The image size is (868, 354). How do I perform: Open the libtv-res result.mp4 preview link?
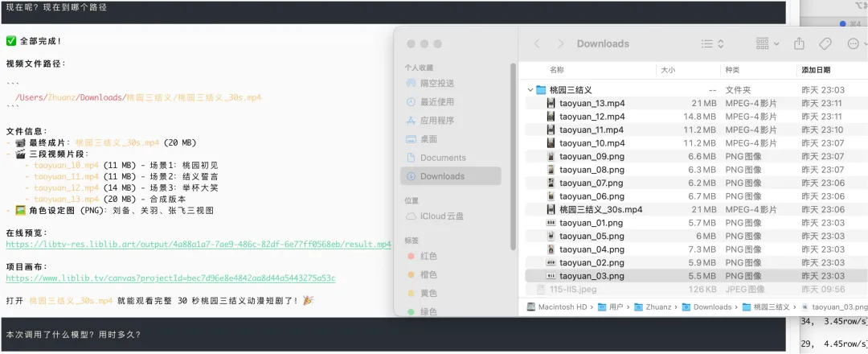199,245
